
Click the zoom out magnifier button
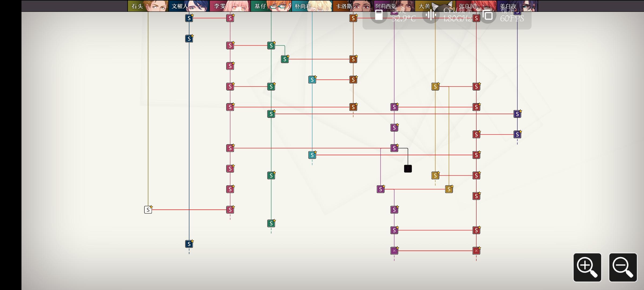[x=623, y=267]
